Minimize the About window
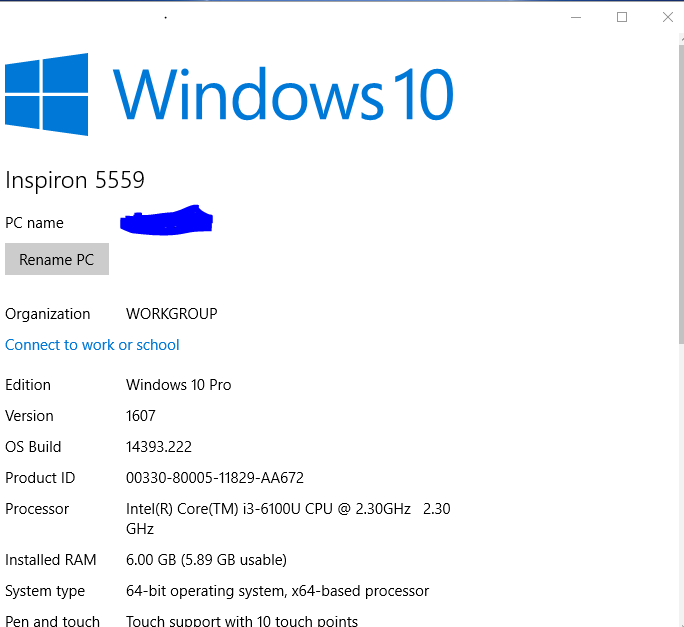Image resolution: width=684 pixels, height=627 pixels. click(x=576, y=17)
